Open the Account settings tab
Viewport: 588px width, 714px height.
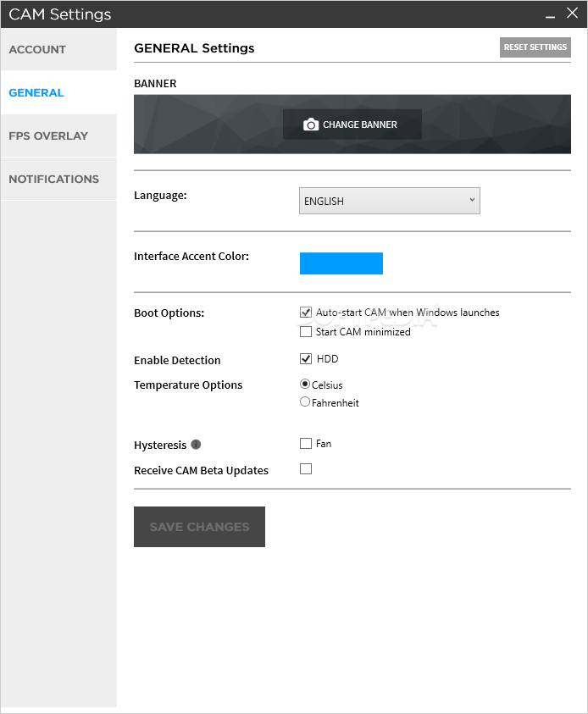[58, 49]
